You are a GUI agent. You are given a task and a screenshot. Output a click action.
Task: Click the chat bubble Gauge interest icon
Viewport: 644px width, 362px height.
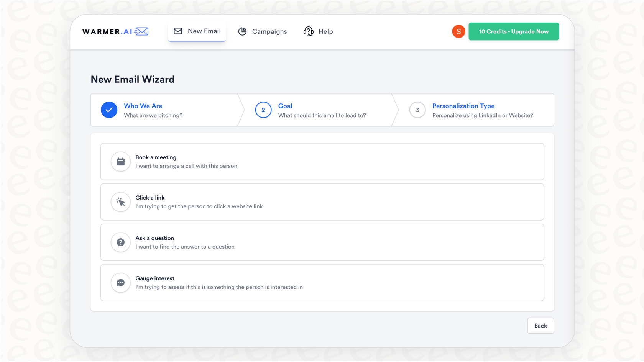(120, 283)
